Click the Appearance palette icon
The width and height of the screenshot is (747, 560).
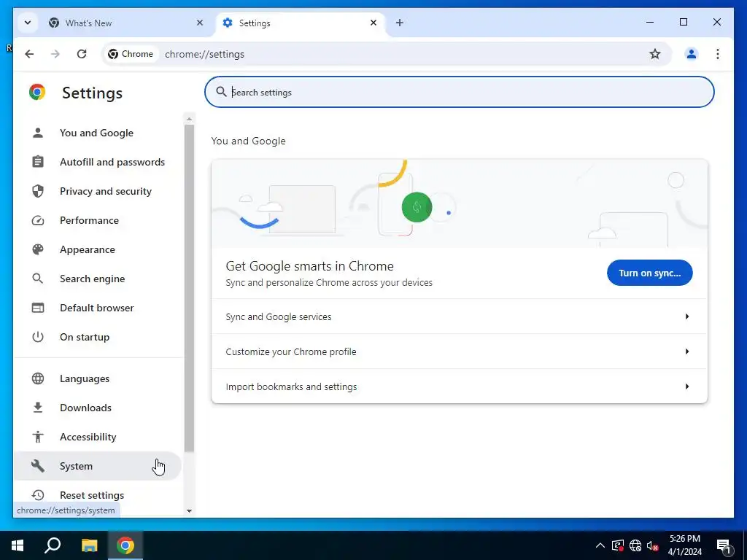[38, 249]
